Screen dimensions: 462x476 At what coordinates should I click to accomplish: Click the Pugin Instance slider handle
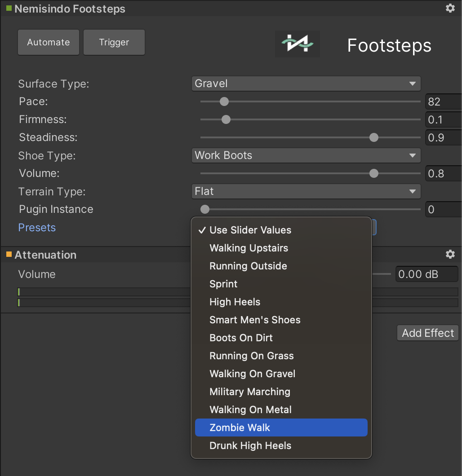205,209
